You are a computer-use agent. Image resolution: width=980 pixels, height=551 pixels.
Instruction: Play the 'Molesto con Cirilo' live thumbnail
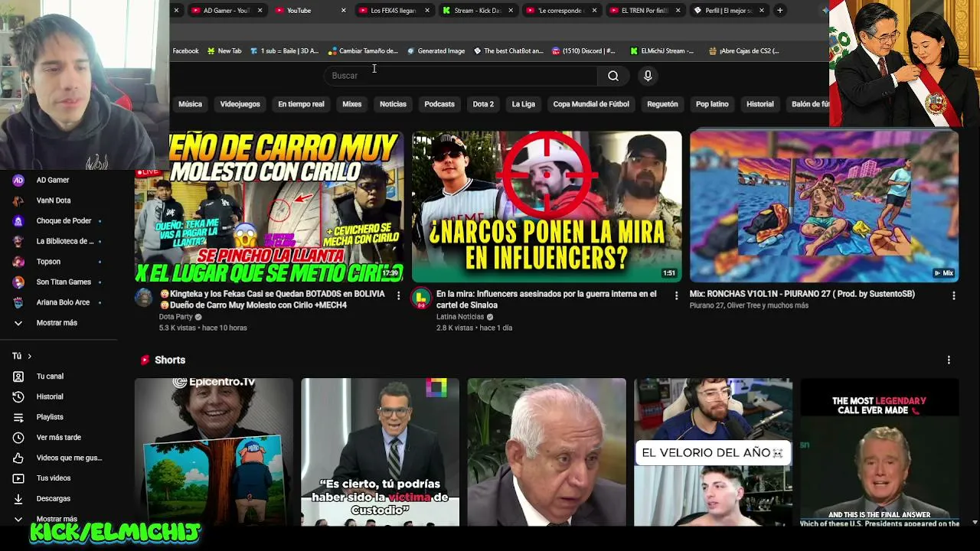[269, 207]
